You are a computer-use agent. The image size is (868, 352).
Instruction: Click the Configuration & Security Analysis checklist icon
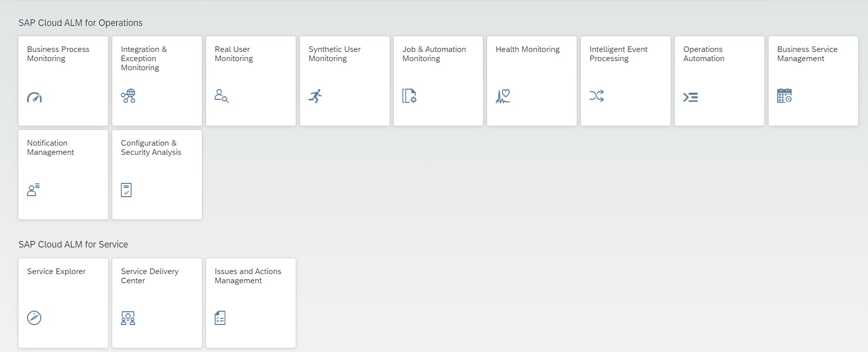pos(126,190)
